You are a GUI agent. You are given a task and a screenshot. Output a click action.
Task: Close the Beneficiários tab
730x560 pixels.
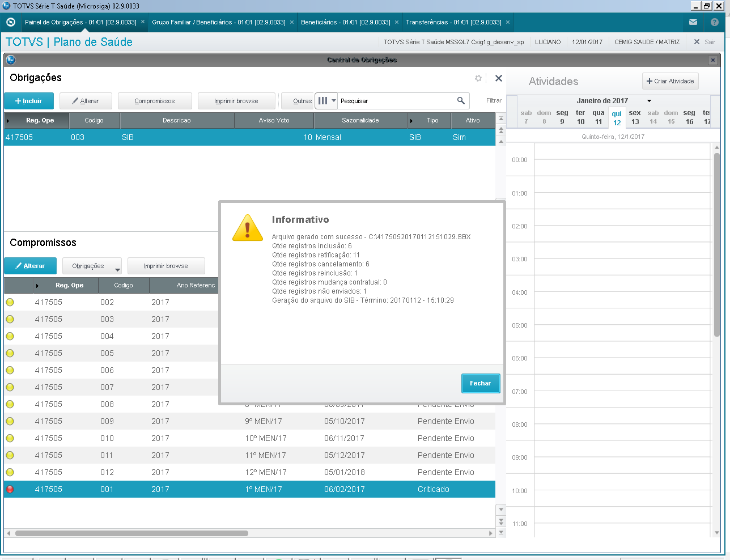coord(397,22)
